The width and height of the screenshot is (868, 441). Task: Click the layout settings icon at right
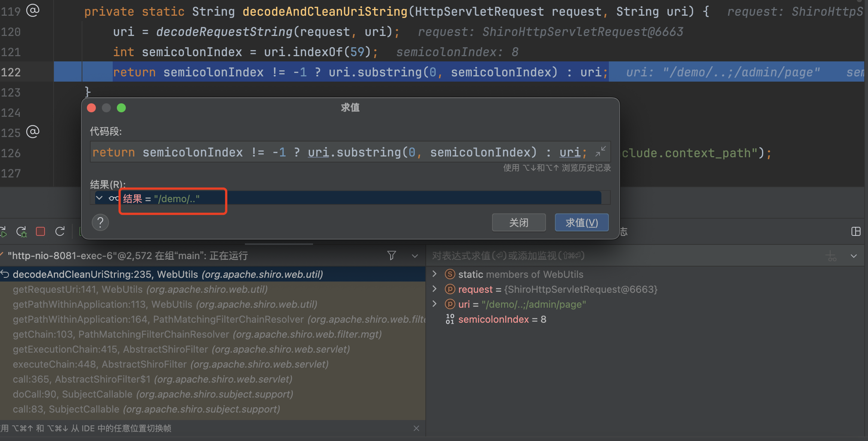pos(856,232)
